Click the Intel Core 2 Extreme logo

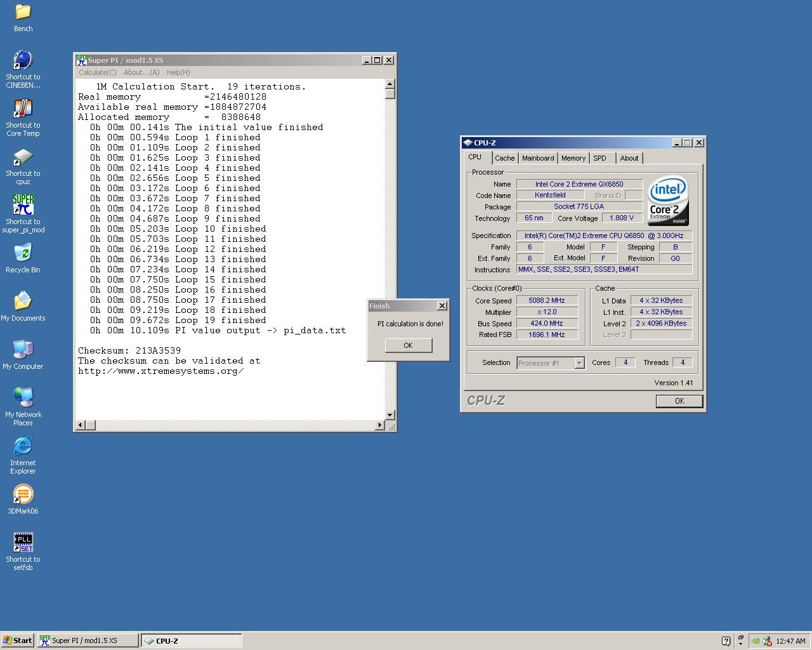668,201
